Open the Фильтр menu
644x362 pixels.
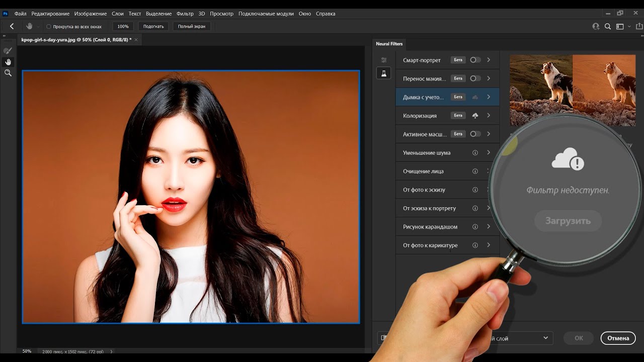[185, 14]
